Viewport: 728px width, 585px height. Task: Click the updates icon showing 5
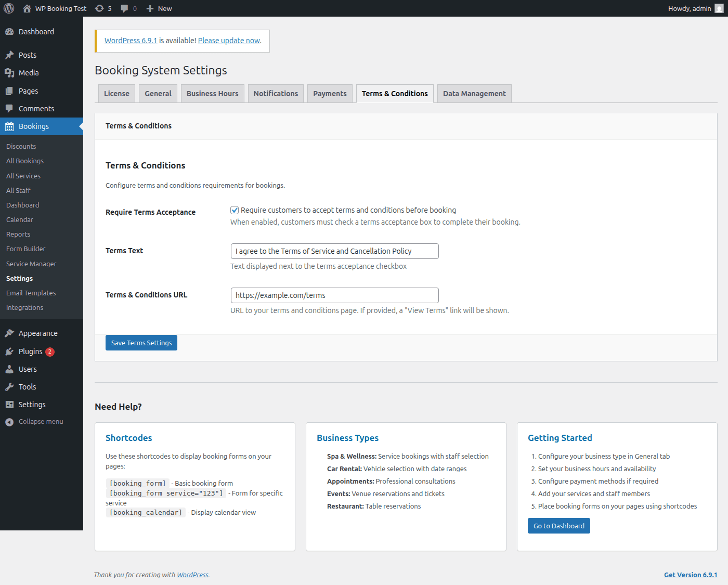pyautogui.click(x=99, y=8)
